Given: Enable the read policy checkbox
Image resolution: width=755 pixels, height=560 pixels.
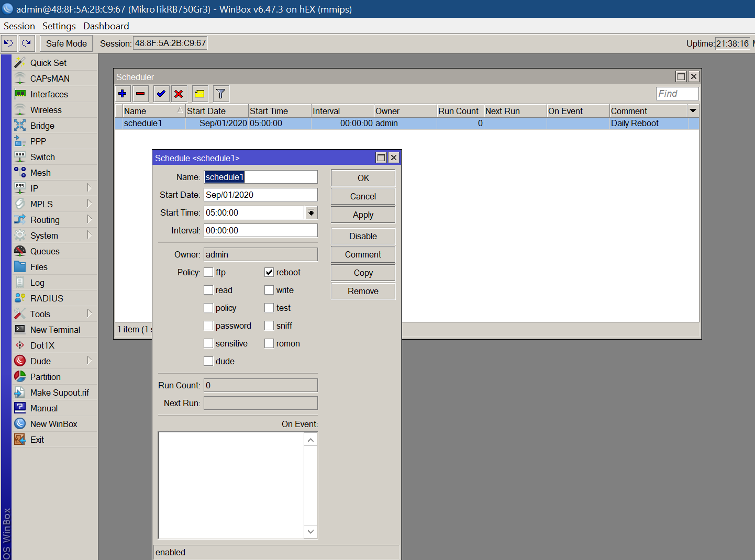Looking at the screenshot, I should [x=208, y=290].
